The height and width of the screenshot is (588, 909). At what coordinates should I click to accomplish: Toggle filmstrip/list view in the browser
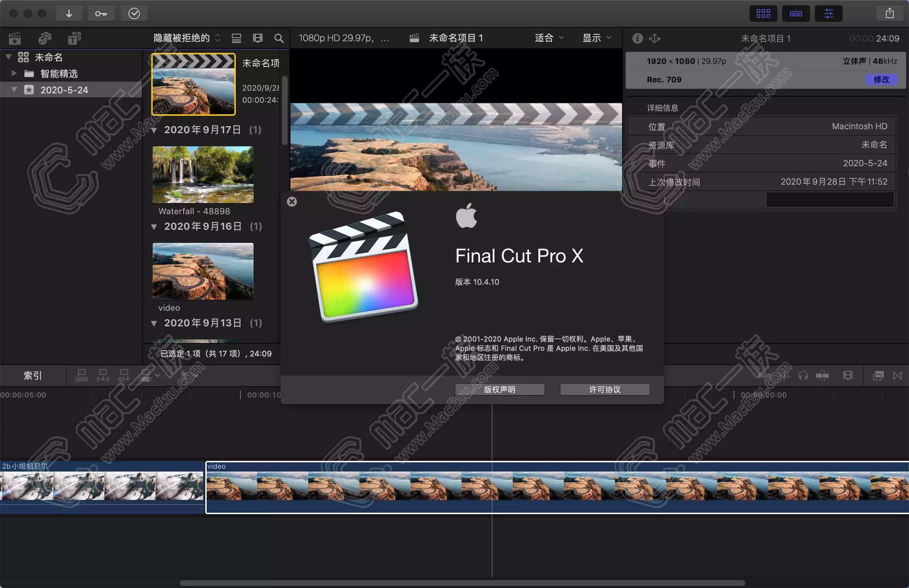(x=236, y=38)
